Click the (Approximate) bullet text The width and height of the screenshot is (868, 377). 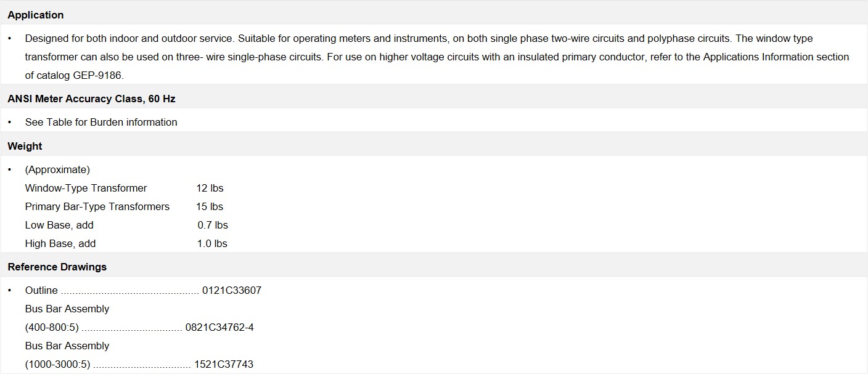[57, 169]
